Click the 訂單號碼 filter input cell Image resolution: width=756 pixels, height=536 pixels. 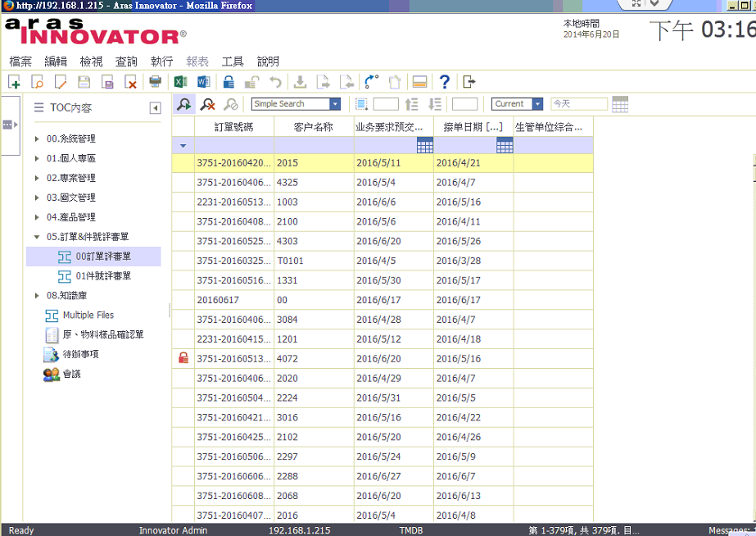point(234,145)
